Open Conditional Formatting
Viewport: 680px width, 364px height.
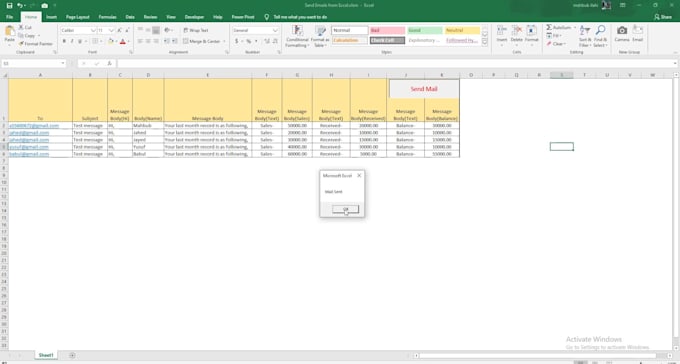pos(297,36)
